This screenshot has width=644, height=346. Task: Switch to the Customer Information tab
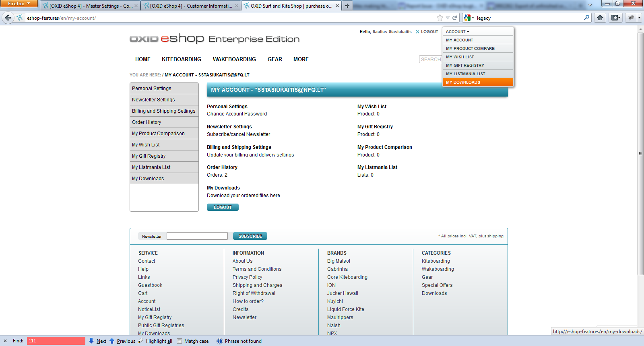[191, 6]
